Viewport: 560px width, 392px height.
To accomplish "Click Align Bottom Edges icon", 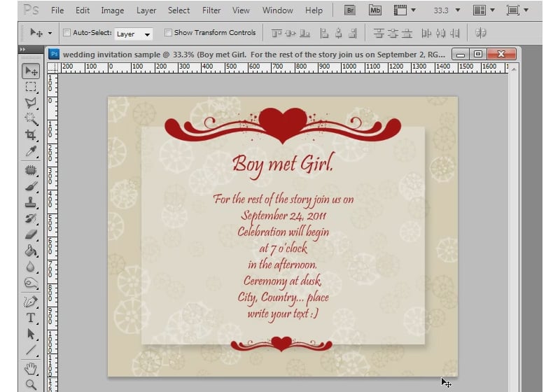I will [304, 33].
